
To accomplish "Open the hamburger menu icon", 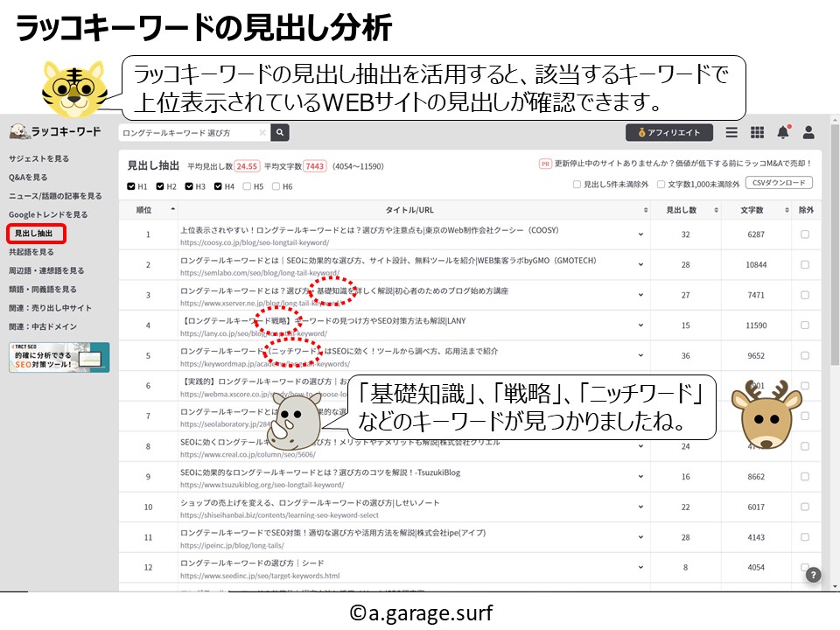I will point(731,132).
